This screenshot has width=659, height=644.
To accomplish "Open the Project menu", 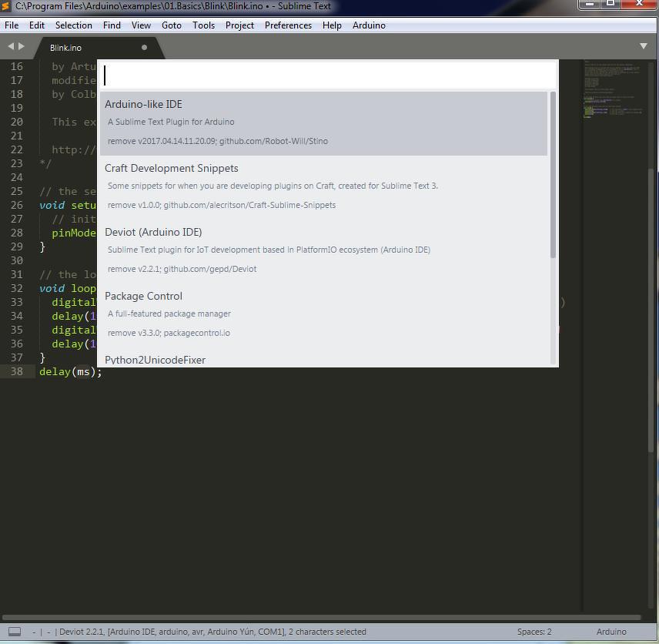I will [239, 25].
